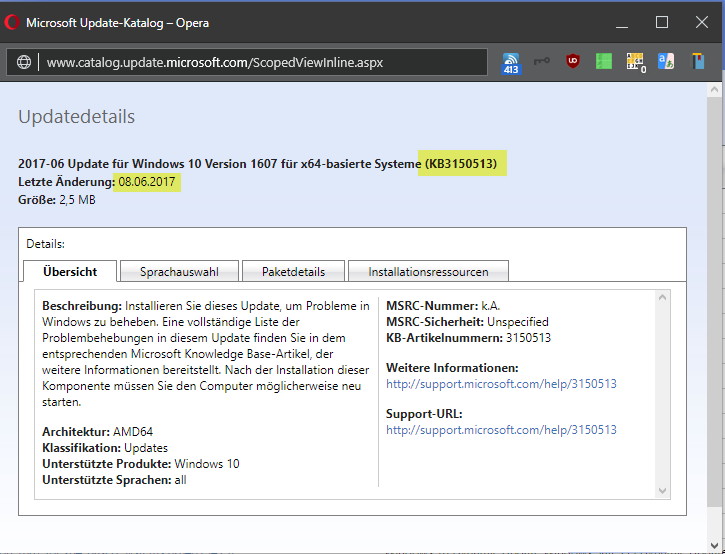Click the globe site-info icon in the address bar
Screen dimensions: 725x554
tap(24, 62)
